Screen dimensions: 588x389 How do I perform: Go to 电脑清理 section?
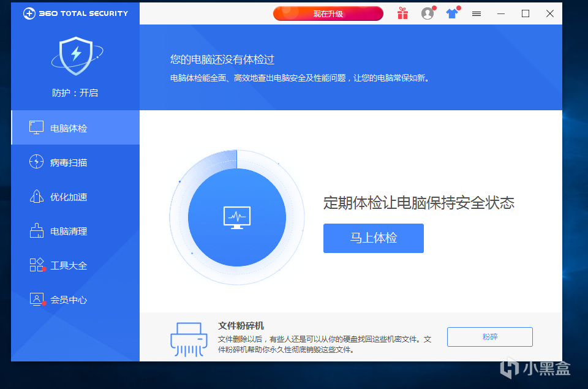click(75, 231)
